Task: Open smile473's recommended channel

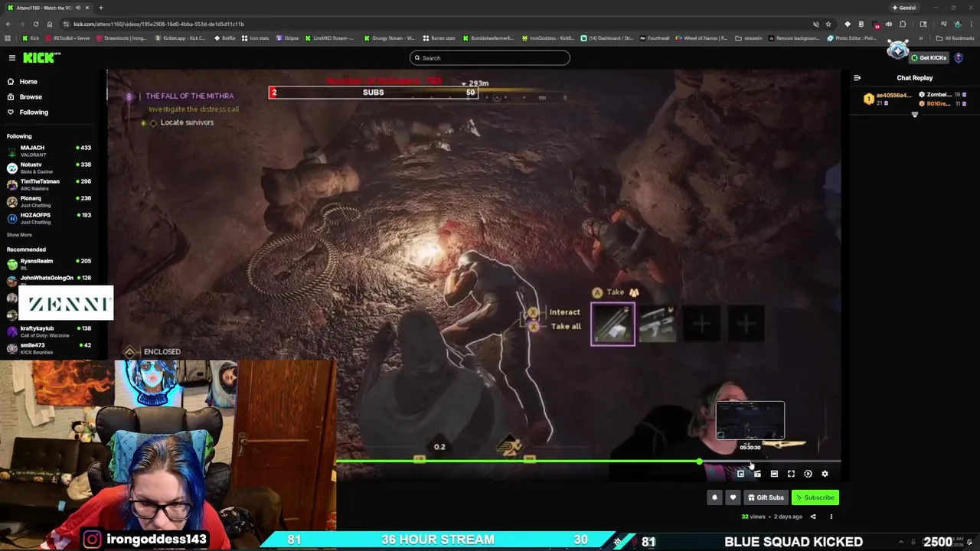Action: (50, 348)
